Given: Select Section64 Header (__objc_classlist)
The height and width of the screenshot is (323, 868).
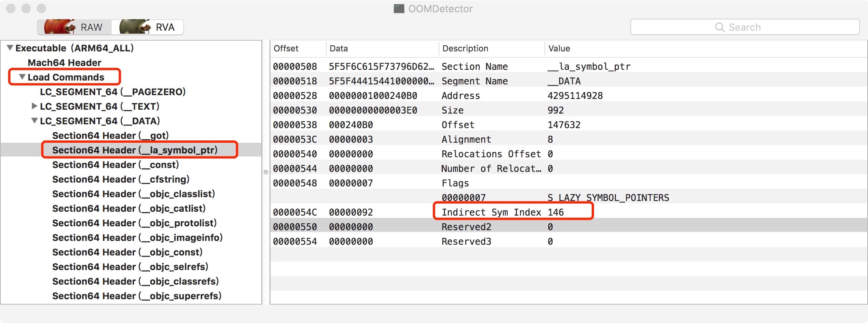Looking at the screenshot, I should pos(133,194).
